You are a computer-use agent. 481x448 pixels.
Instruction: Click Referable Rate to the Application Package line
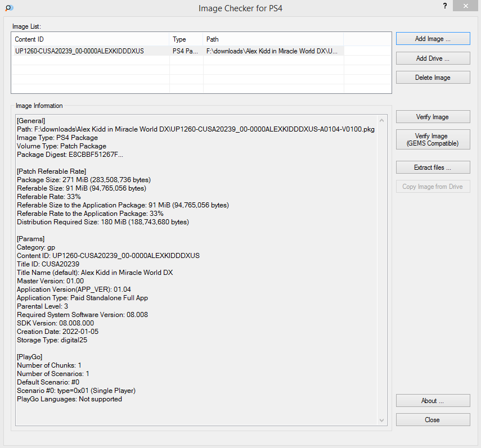click(x=90, y=214)
